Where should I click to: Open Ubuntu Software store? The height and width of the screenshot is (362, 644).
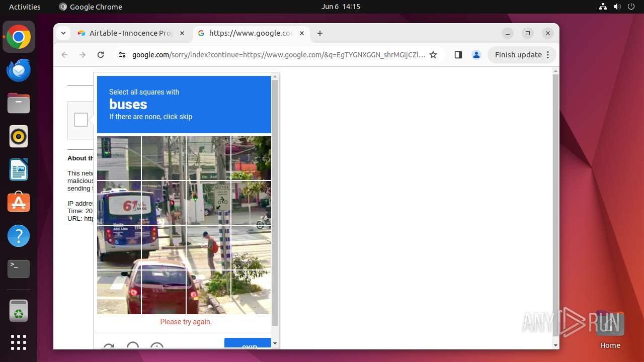coord(19,203)
